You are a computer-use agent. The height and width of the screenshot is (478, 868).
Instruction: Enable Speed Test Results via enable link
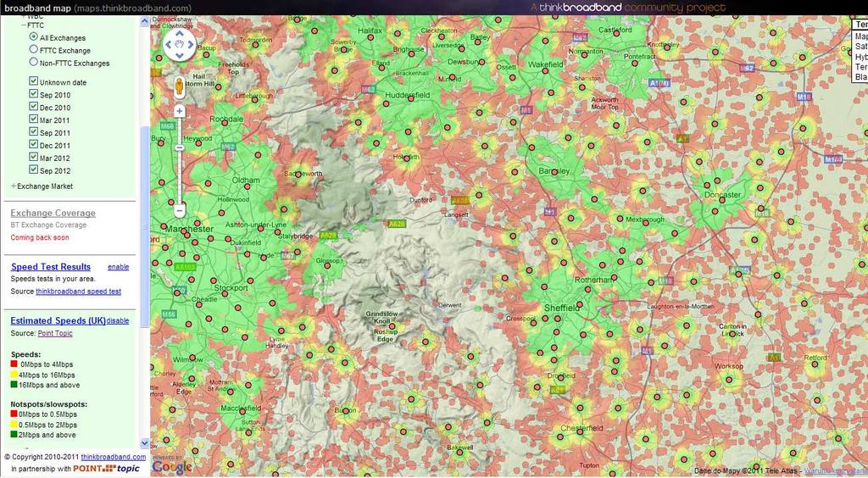pos(118,267)
